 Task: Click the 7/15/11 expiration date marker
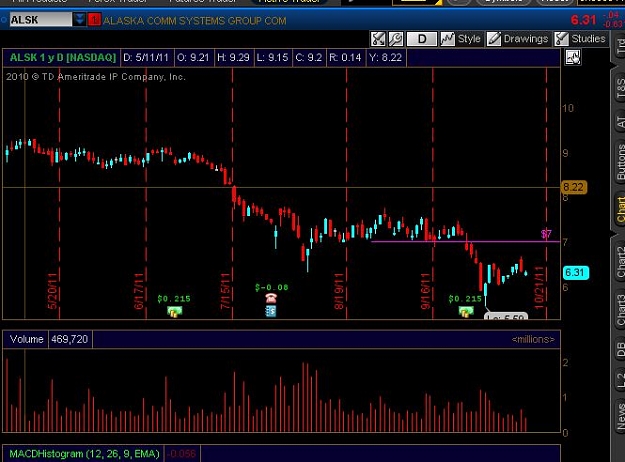[226, 290]
